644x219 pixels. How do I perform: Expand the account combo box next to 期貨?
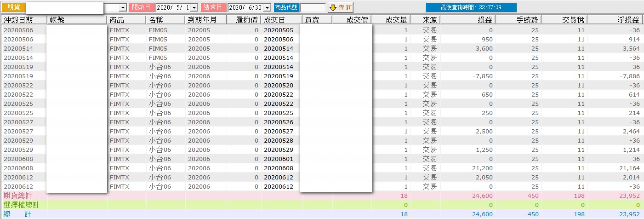coord(123,8)
